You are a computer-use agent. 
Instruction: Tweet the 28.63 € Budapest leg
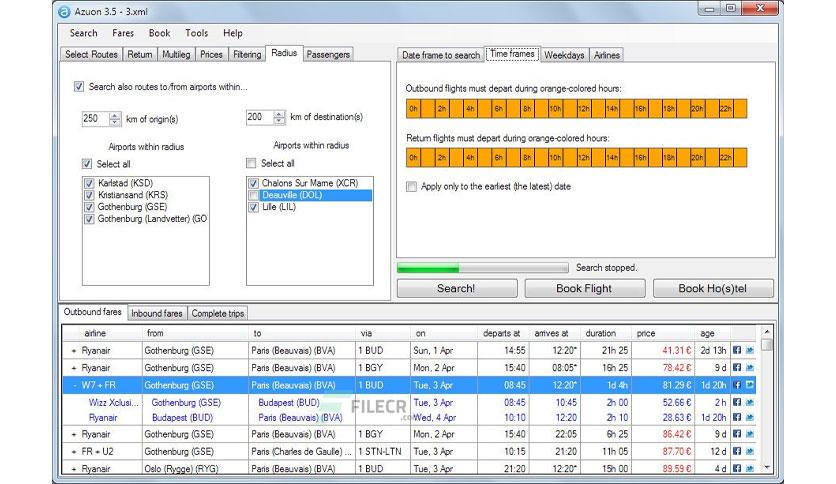pos(750,417)
